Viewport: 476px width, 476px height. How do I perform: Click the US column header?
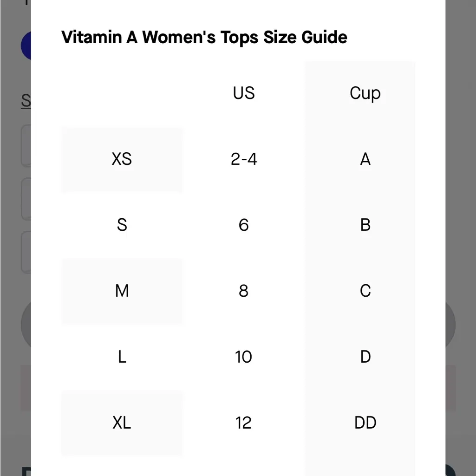pos(243,93)
